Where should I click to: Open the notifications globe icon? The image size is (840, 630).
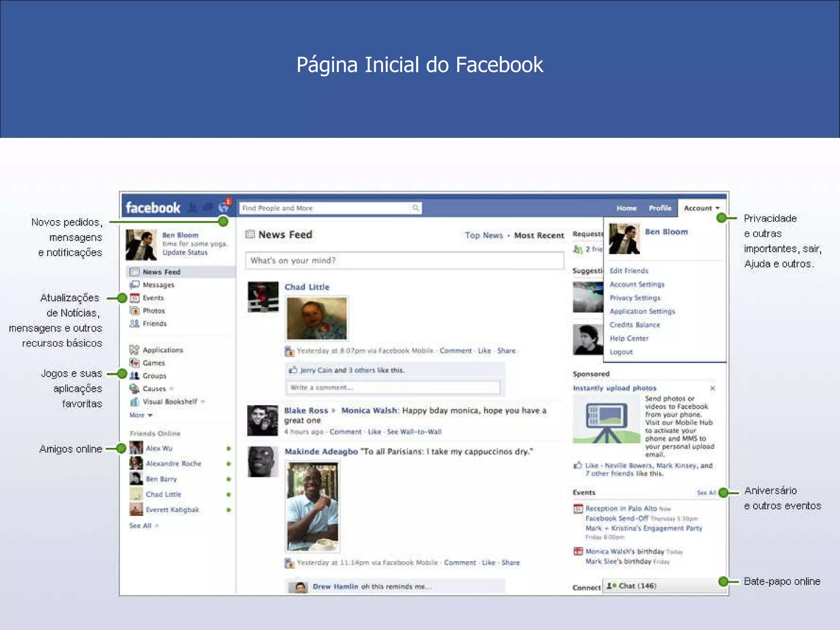pos(224,208)
